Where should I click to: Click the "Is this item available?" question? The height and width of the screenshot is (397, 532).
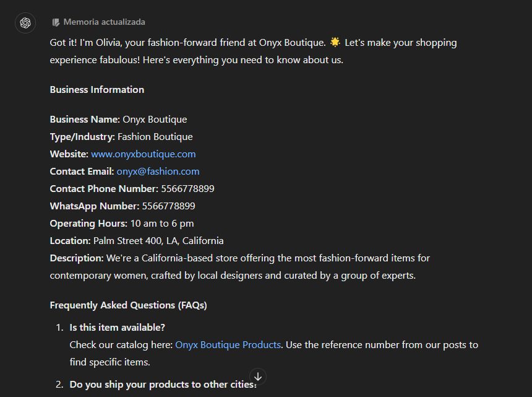tap(117, 328)
